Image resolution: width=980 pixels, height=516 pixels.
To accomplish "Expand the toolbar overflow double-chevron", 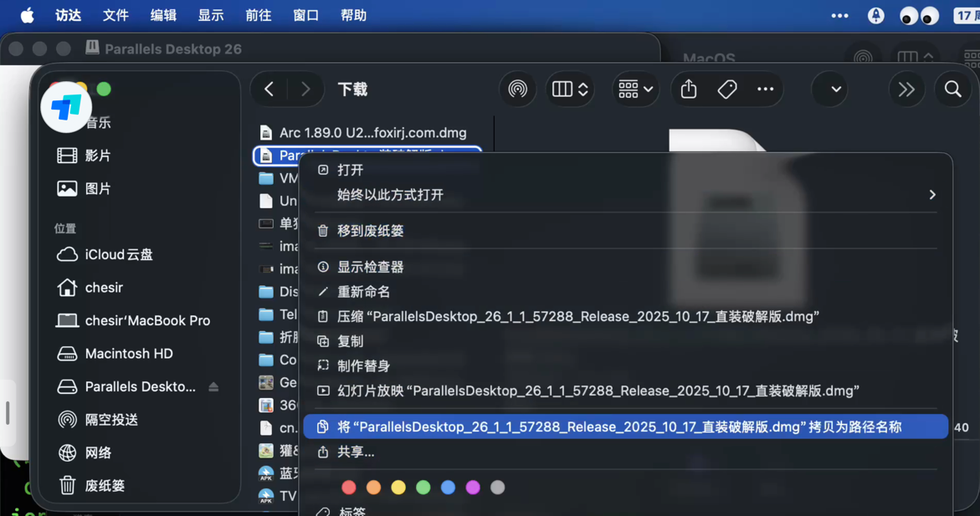I will pyautogui.click(x=906, y=89).
